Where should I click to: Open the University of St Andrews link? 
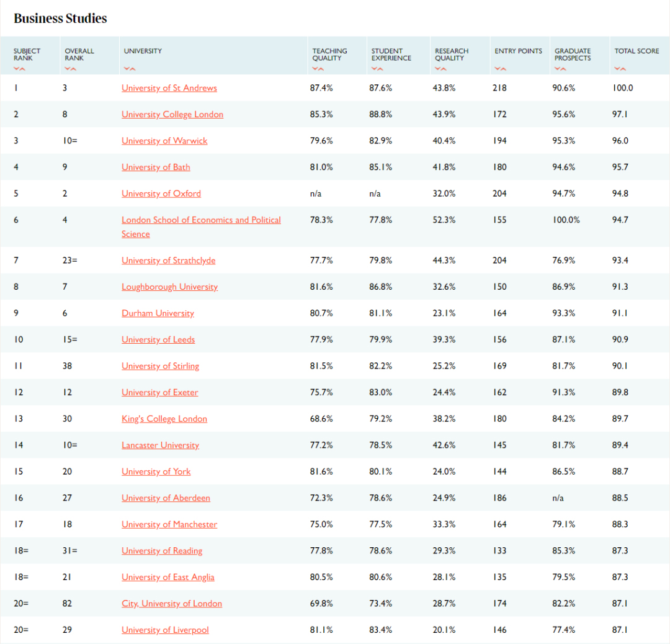(169, 88)
